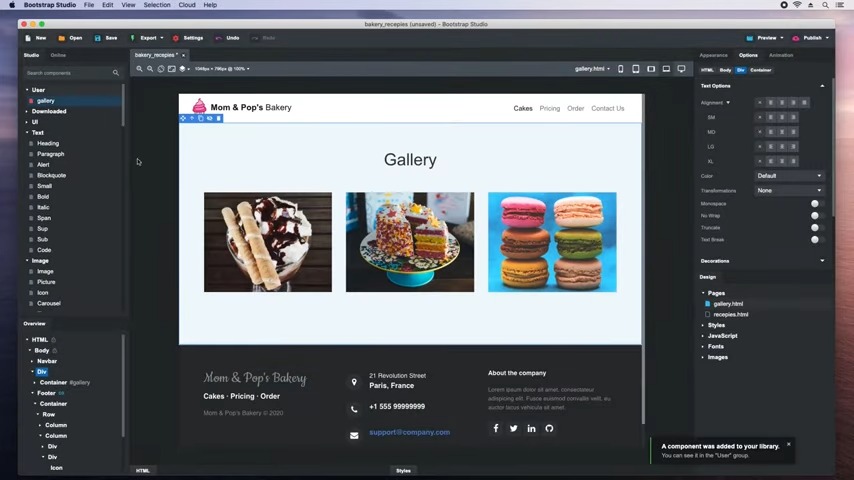This screenshot has height=480, width=854.
Task: Click the fit-to-screen canvas icon
Action: [x=172, y=69]
